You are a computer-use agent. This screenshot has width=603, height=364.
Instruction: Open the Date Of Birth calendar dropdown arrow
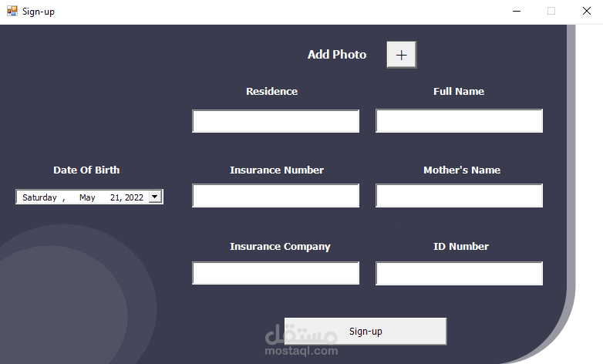click(x=155, y=197)
